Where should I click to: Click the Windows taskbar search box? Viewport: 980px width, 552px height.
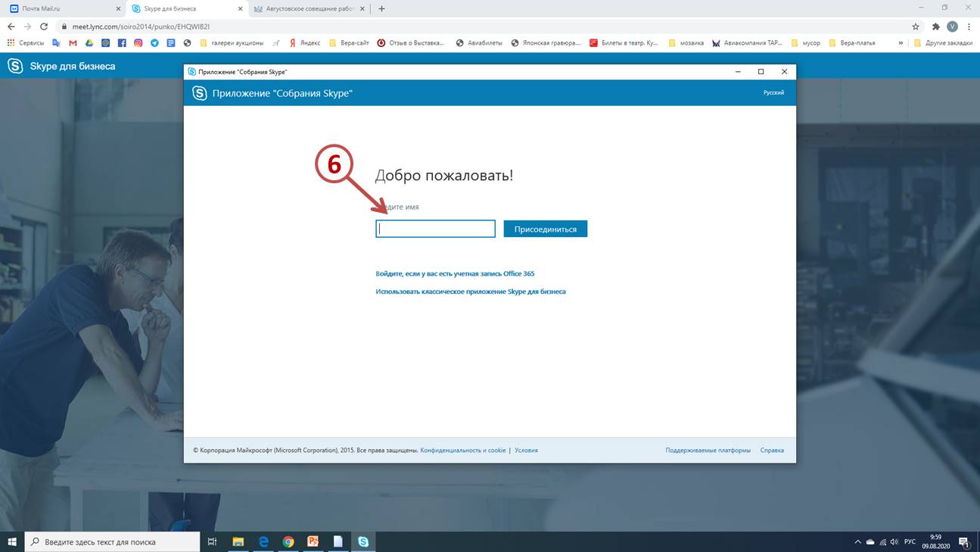coord(112,541)
